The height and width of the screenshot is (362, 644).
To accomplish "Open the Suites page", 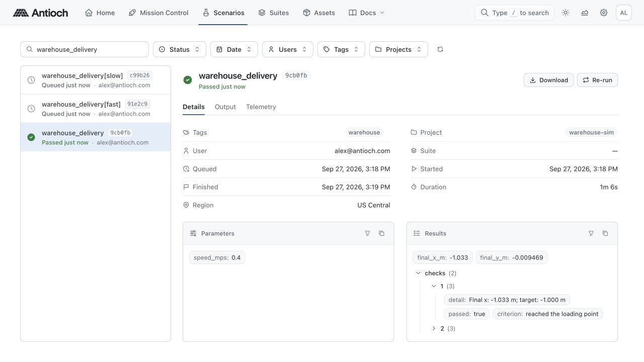I will coord(273,13).
